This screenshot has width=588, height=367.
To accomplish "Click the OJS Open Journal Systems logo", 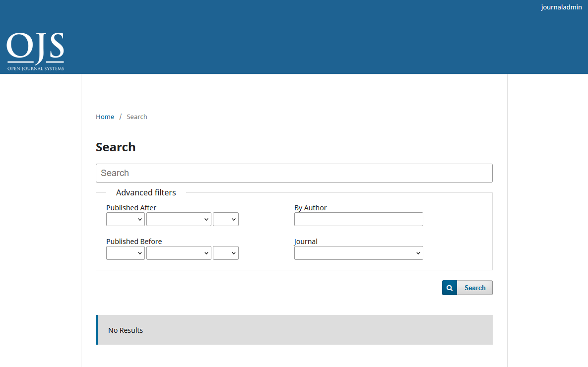I will click(x=35, y=52).
